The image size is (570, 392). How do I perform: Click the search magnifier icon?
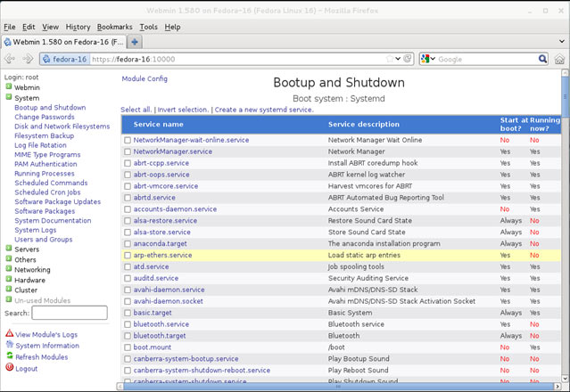(542, 59)
